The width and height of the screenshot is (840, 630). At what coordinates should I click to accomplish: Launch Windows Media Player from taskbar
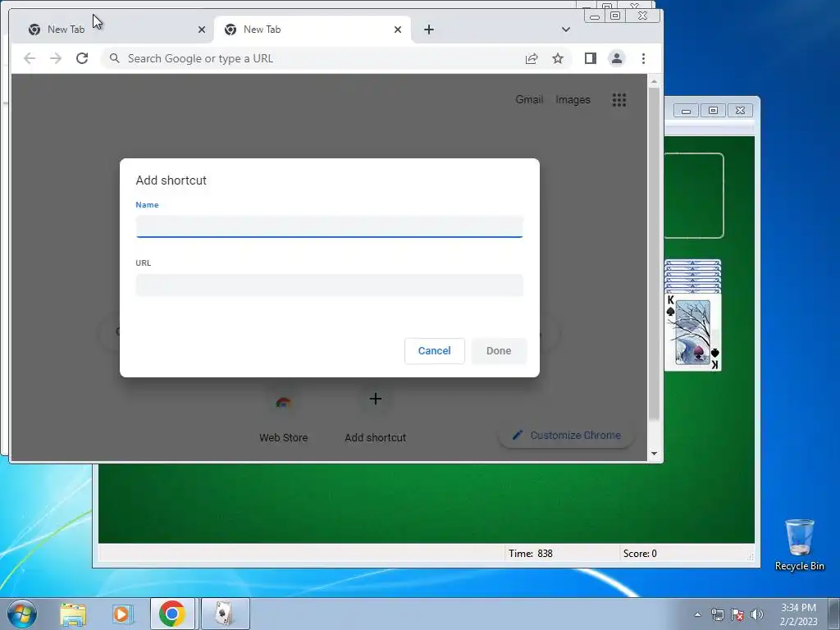tap(121, 614)
